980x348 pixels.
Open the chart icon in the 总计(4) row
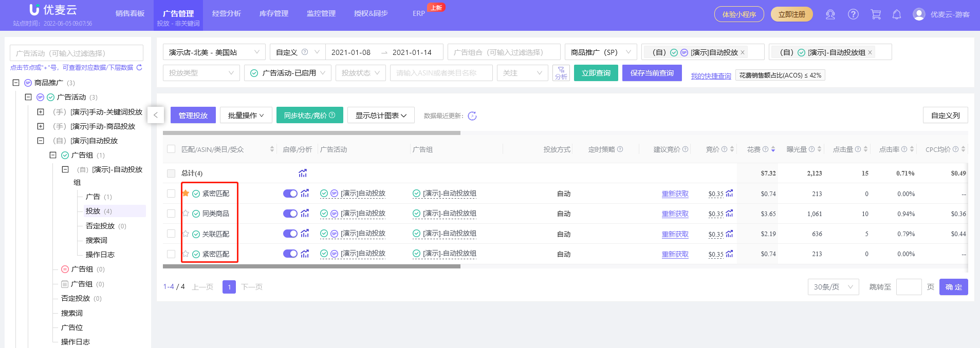click(x=303, y=173)
